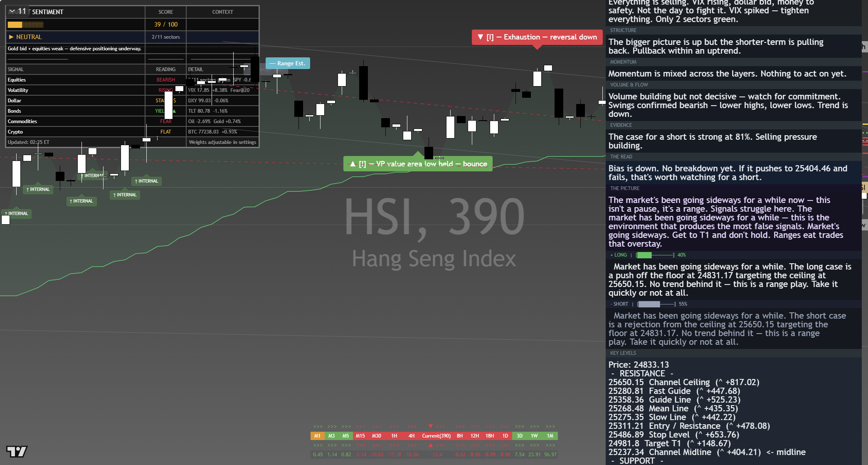Screen dimensions: 868x465
Task: Click the -17.18 value under 1H
Action: coord(394,455)
